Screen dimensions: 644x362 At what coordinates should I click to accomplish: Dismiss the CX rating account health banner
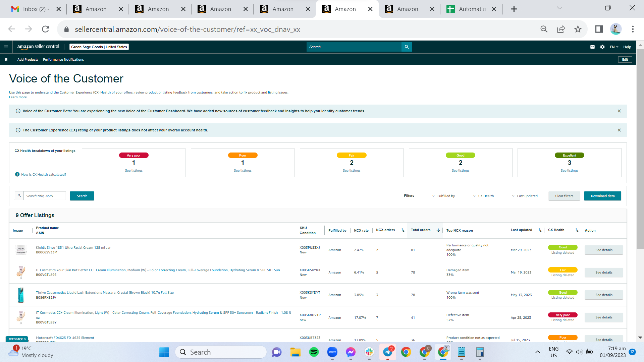click(x=619, y=130)
